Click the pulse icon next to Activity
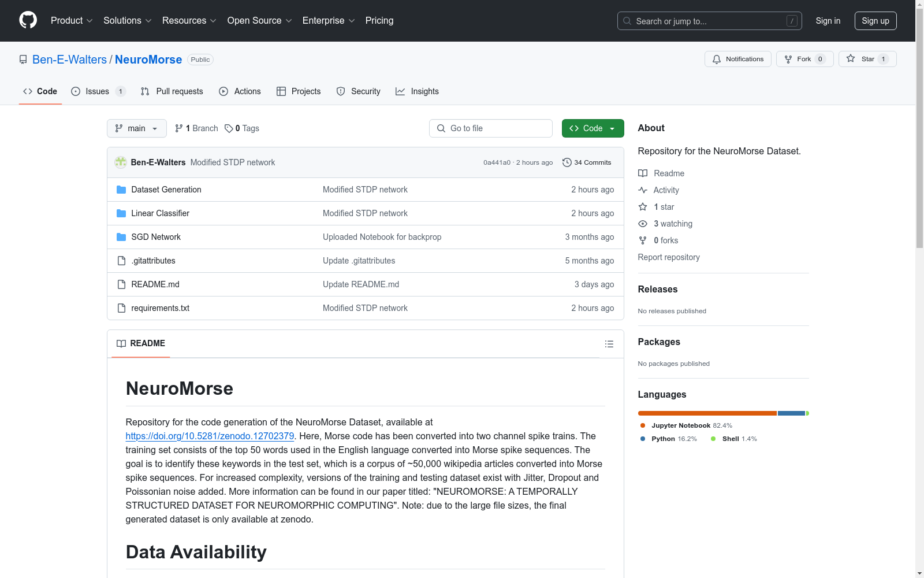This screenshot has height=578, width=924. (x=643, y=190)
